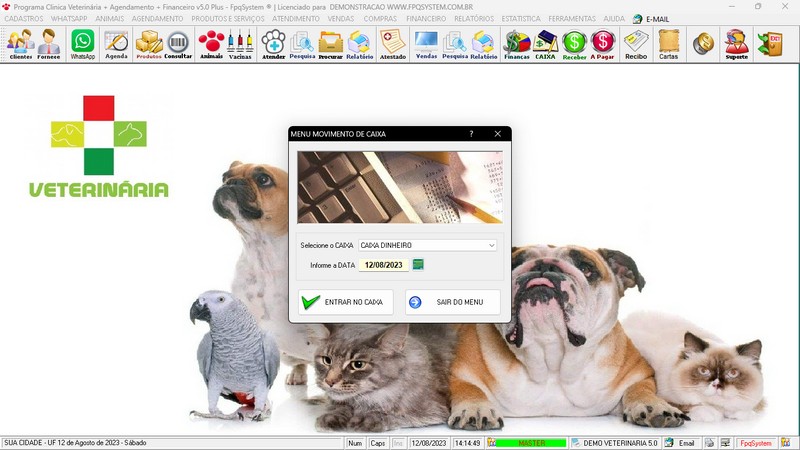Click Pesquisa icon next to Atender
800x450 pixels.
(302, 44)
